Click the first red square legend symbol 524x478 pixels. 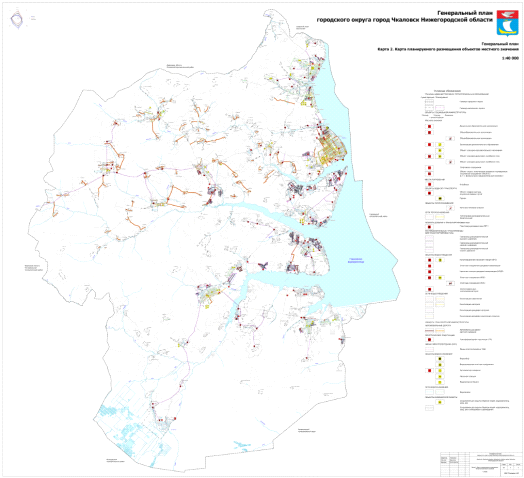(430, 127)
